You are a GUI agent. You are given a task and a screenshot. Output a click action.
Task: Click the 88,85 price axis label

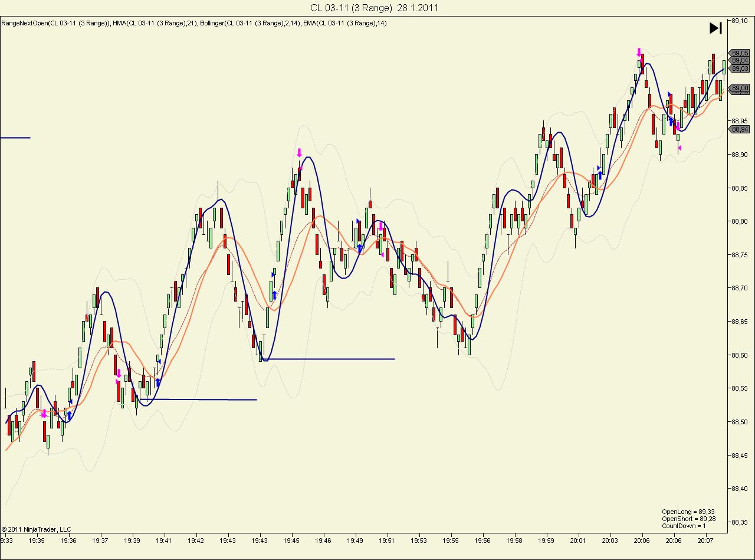[740, 188]
